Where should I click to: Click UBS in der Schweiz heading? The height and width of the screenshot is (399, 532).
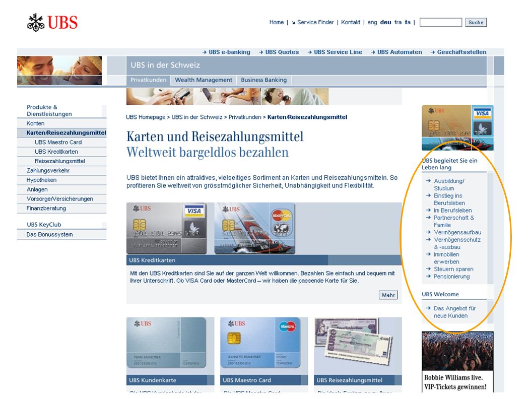click(165, 65)
